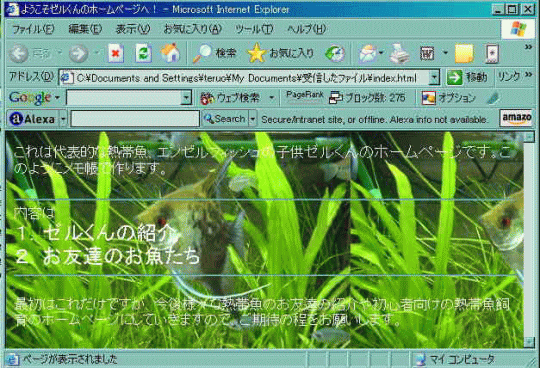Click the Print printer icon

pyautogui.click(x=399, y=53)
